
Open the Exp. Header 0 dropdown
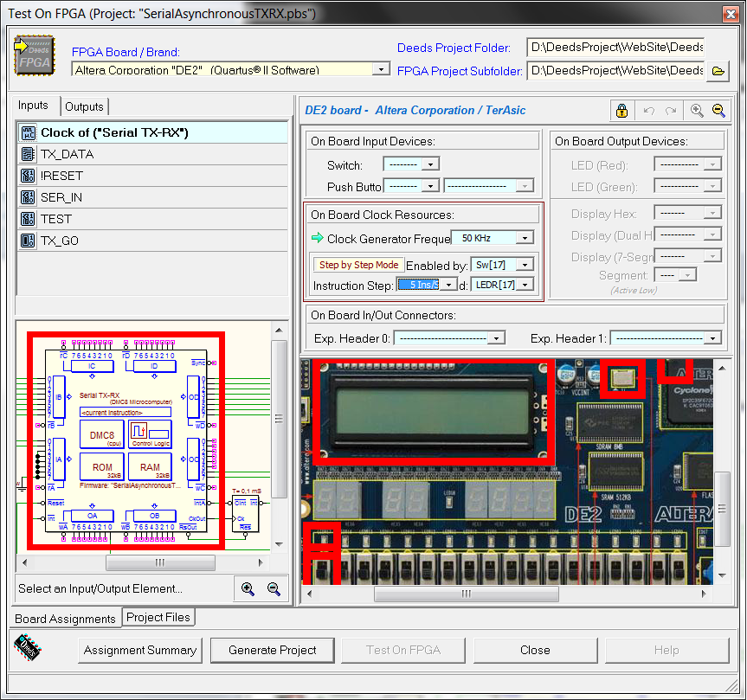tap(496, 338)
